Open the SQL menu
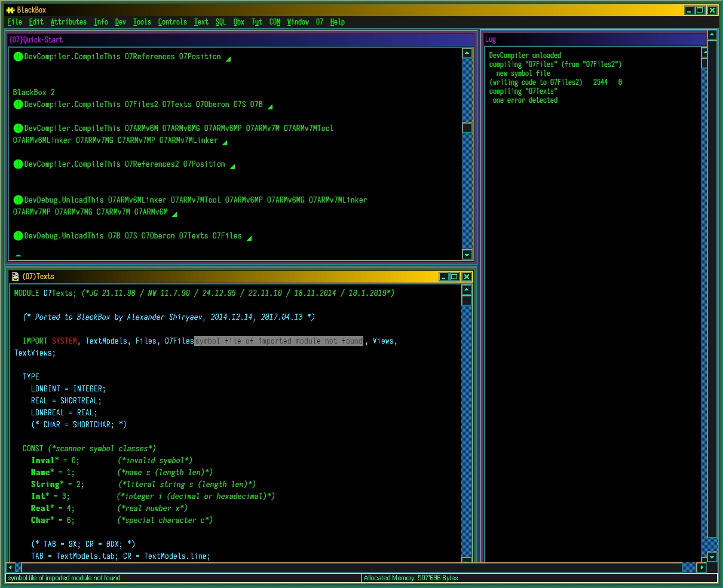The height and width of the screenshot is (588, 723). [220, 22]
